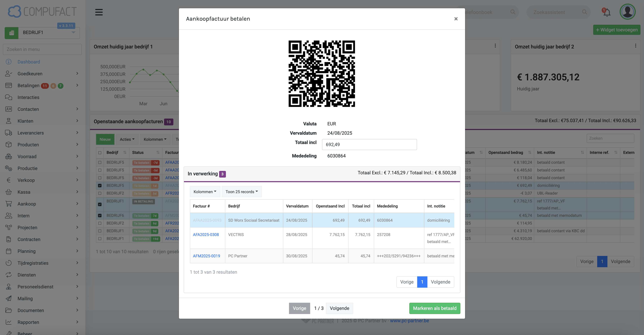Viewport: 644px width, 335px height.
Task: Check the BEDRIJF5 row with -3d status
Action: click(100, 178)
